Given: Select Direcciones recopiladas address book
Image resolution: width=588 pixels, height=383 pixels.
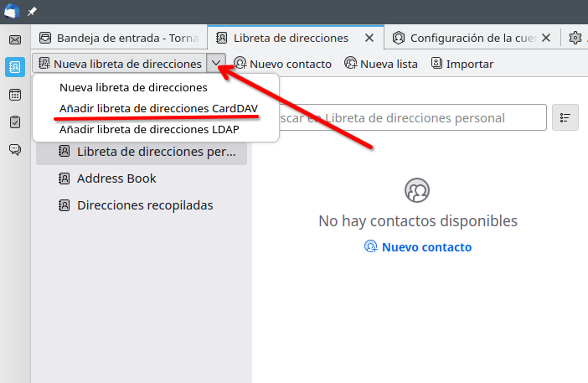Looking at the screenshot, I should click(x=144, y=205).
